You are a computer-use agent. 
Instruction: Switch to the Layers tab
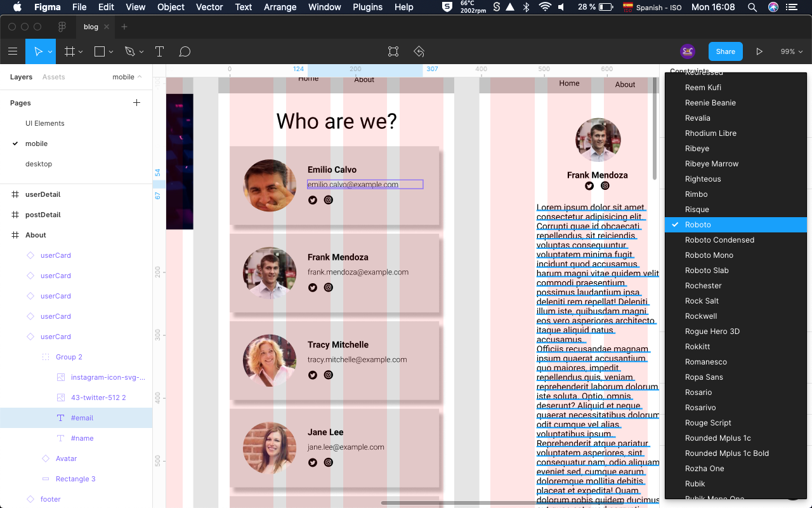21,77
